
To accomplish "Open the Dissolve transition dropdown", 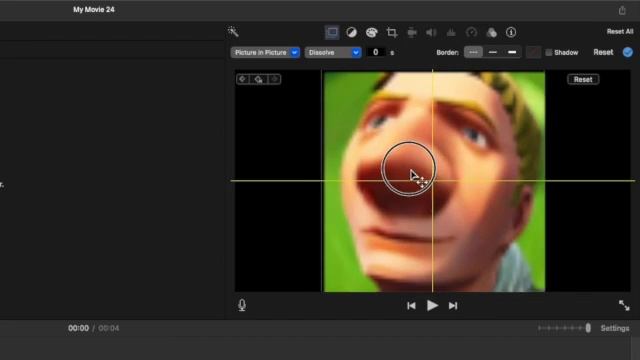I will click(333, 52).
